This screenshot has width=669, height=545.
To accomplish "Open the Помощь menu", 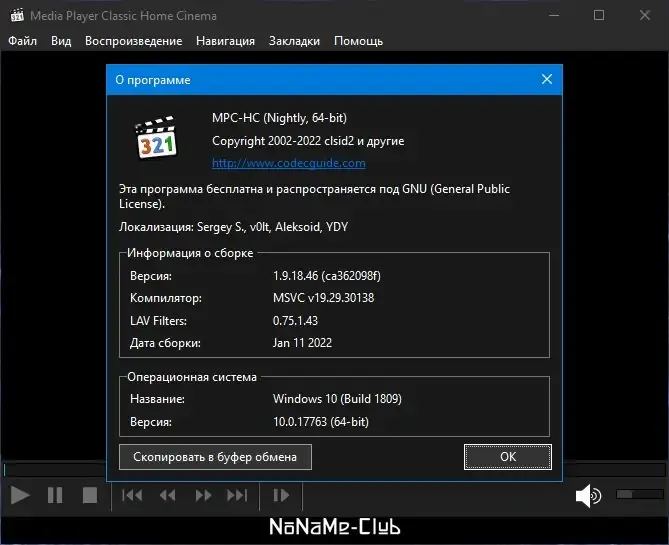I will 358,41.
